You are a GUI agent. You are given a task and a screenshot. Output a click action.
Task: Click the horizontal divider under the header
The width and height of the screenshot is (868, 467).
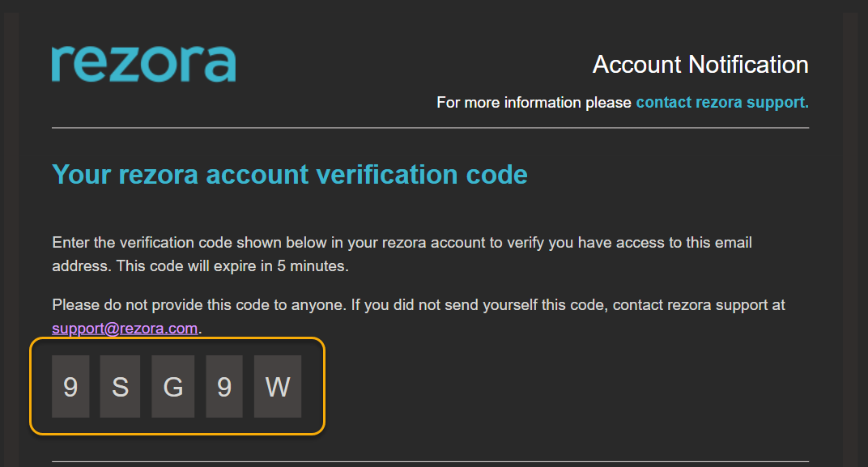(x=430, y=128)
